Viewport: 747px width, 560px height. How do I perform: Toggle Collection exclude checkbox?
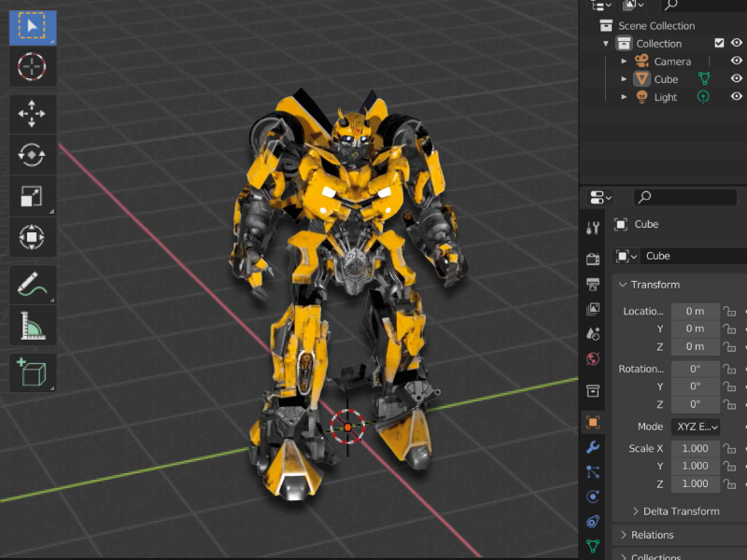point(719,43)
